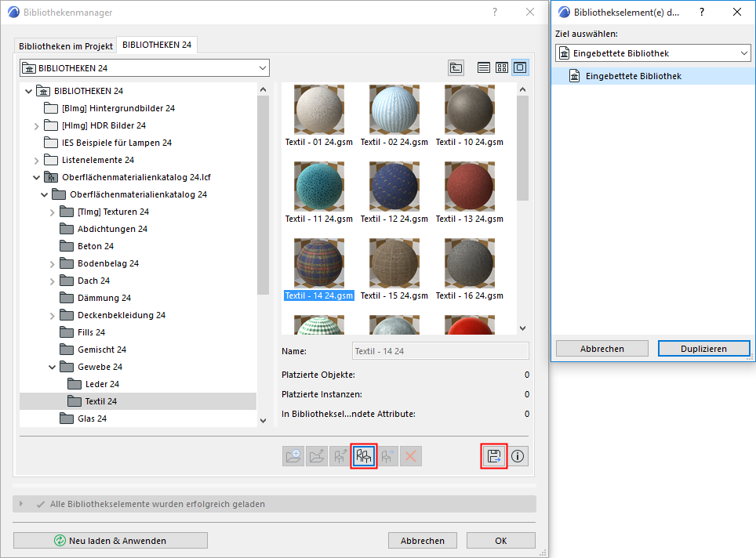Click the Name field showing Textil - 14 24
Viewport: 756px width, 558px height.
[440, 351]
